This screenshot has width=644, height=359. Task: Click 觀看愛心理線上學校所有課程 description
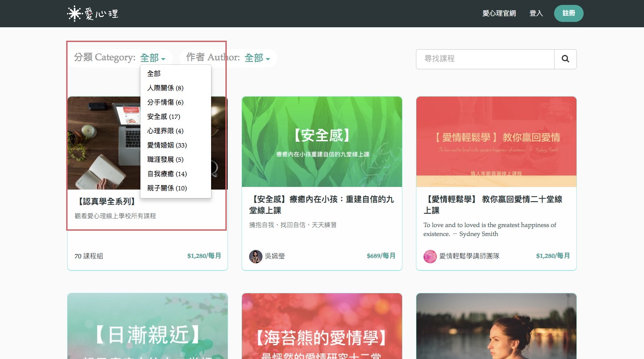point(115,216)
